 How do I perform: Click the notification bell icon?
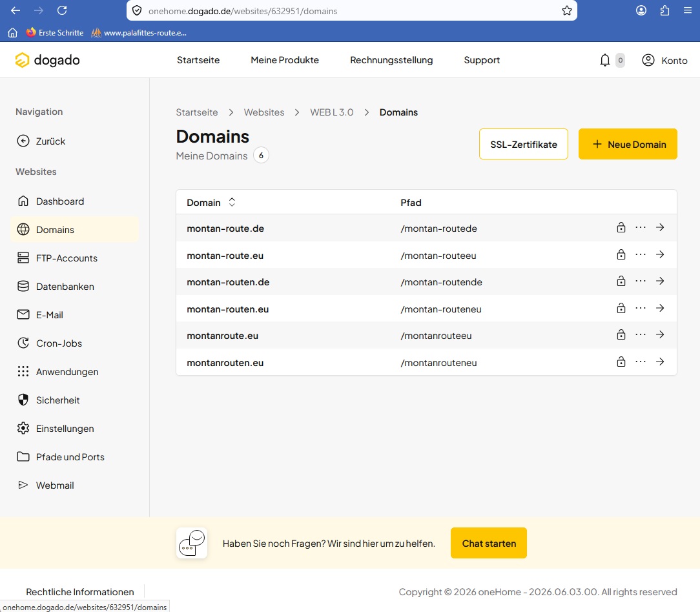click(x=604, y=59)
